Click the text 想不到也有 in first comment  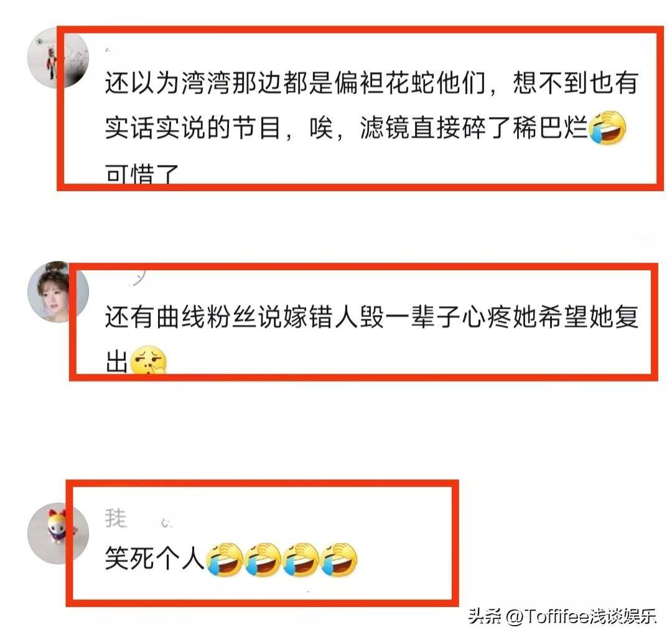coord(576,82)
